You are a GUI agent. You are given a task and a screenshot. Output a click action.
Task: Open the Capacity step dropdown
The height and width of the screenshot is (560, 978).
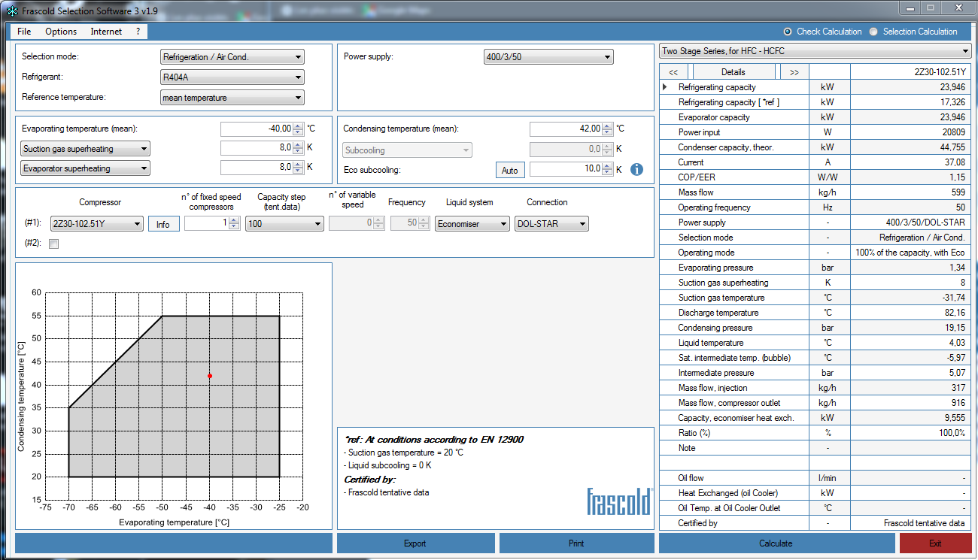pos(284,223)
